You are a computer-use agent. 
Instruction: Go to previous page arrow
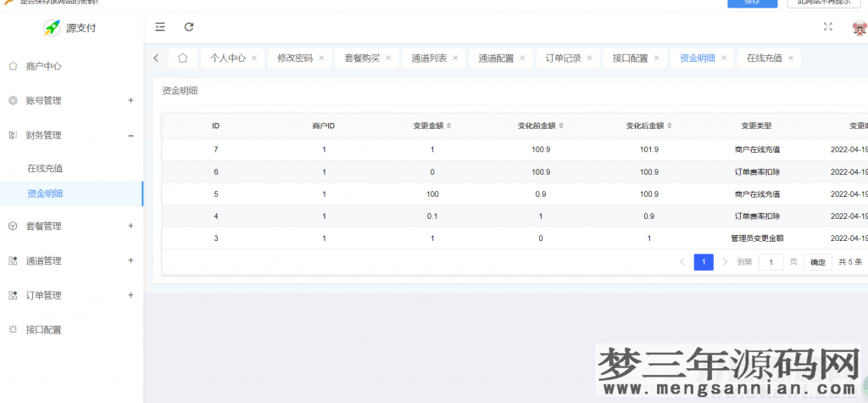tap(682, 262)
